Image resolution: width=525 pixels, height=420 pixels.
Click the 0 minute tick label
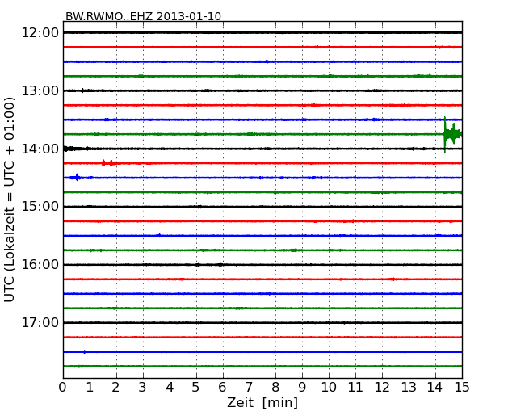tap(63, 388)
